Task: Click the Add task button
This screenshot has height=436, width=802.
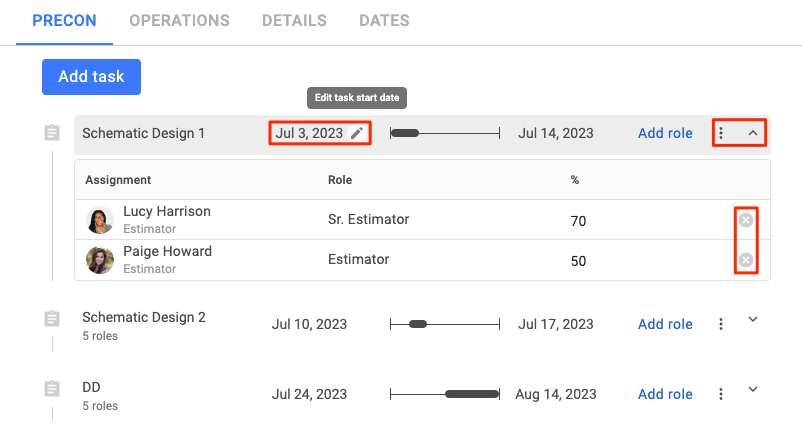Action: tap(92, 77)
